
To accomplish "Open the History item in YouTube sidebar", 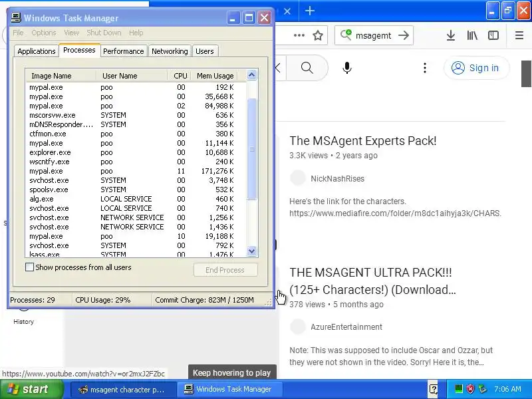I will click(24, 321).
